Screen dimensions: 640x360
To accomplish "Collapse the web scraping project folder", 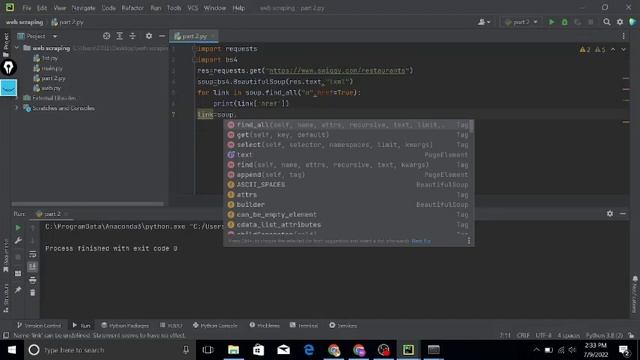I will tap(17, 48).
